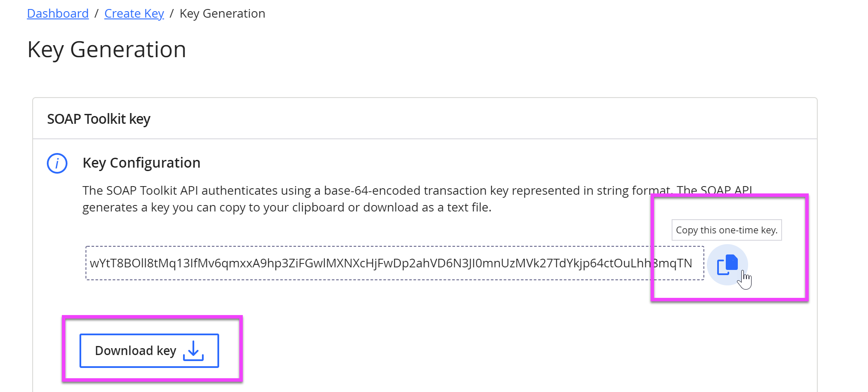Click the download arrow icon
This screenshot has width=868, height=392.
193,351
